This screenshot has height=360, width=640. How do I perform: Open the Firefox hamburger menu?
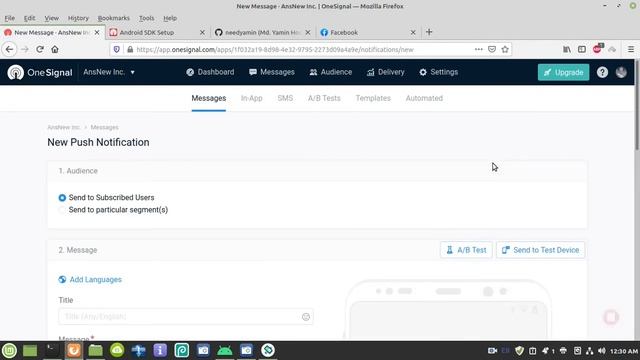coord(631,49)
